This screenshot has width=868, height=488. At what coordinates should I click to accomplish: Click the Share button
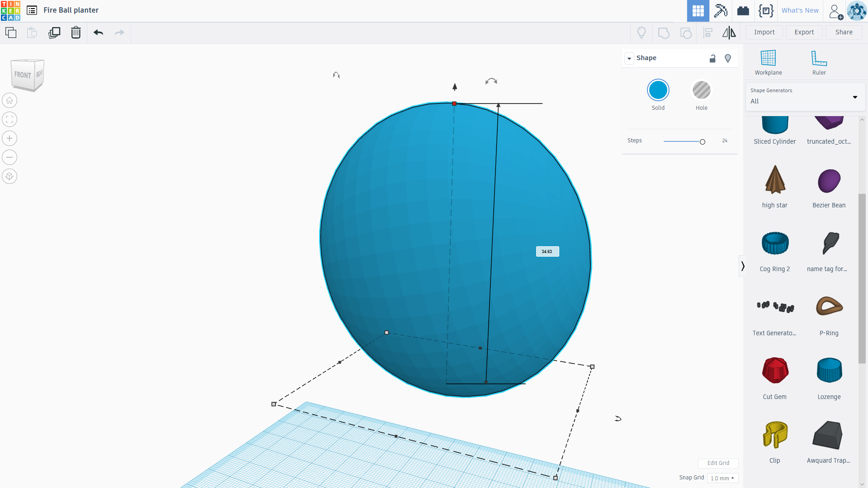(844, 32)
